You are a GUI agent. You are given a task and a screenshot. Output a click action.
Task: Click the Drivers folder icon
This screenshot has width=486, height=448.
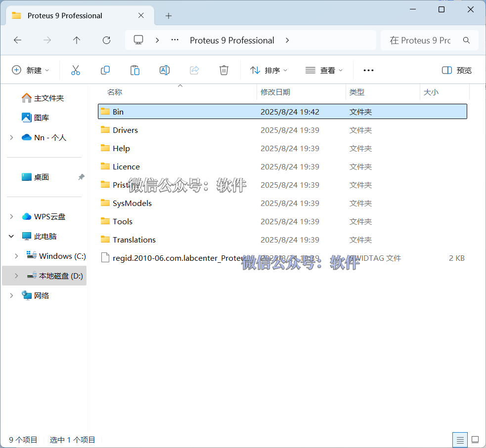click(105, 130)
